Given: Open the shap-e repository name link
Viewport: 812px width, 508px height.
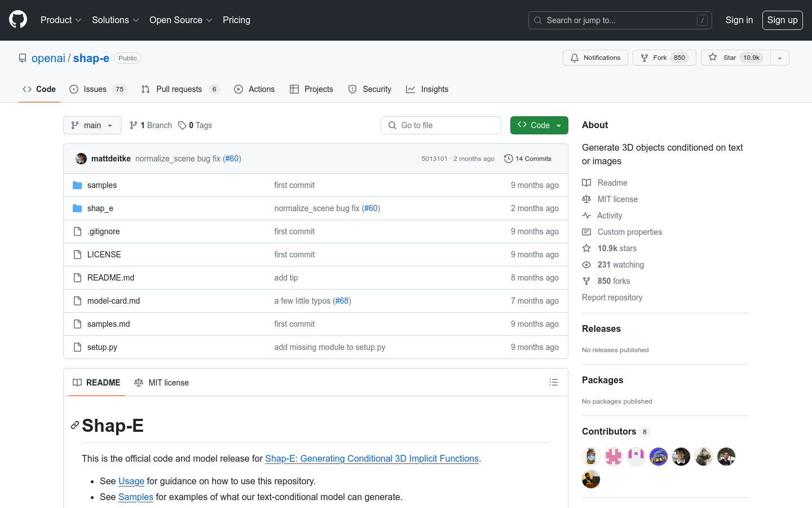Looking at the screenshot, I should tap(91, 58).
